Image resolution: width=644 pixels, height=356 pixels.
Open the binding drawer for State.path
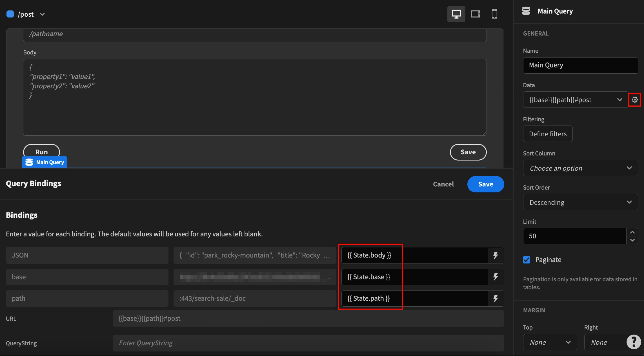(x=496, y=298)
